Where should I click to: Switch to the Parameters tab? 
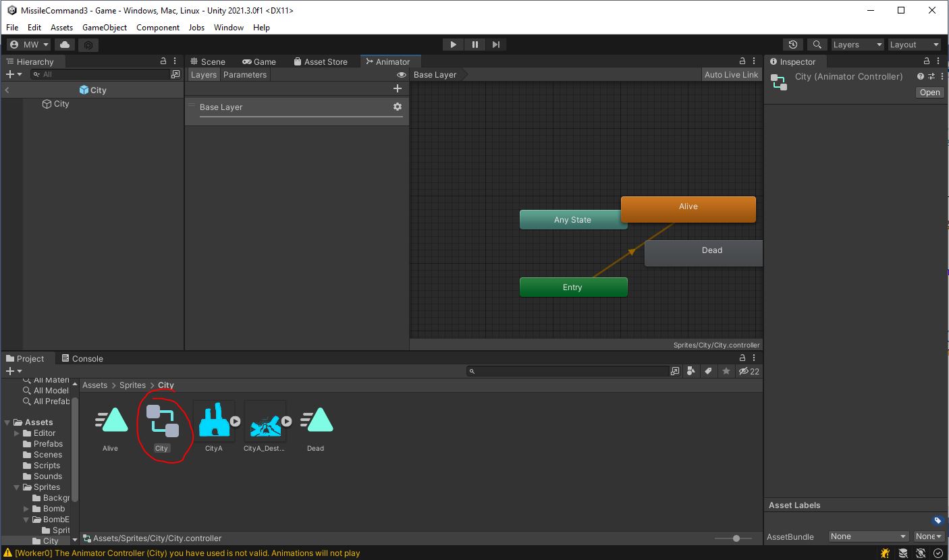point(244,75)
